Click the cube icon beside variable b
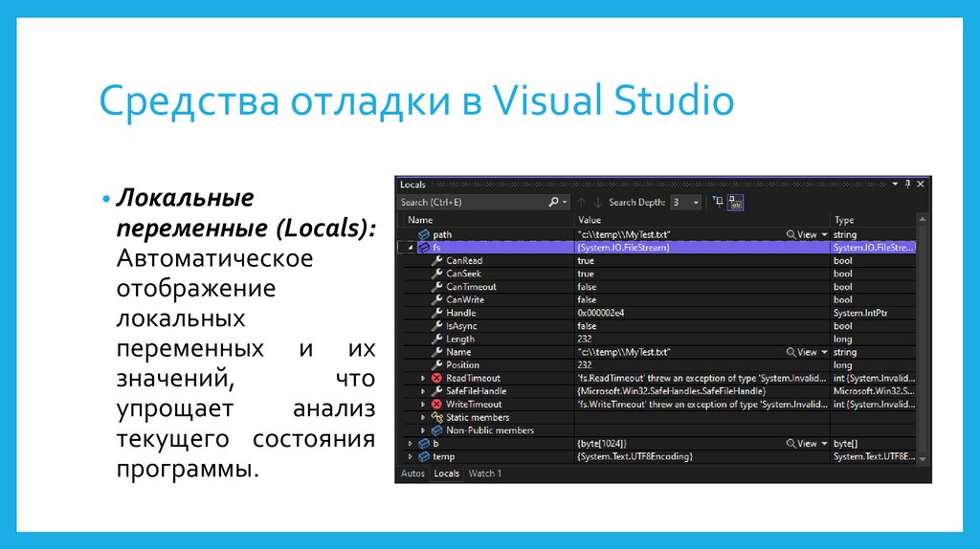This screenshot has width=980, height=549. pyautogui.click(x=424, y=444)
